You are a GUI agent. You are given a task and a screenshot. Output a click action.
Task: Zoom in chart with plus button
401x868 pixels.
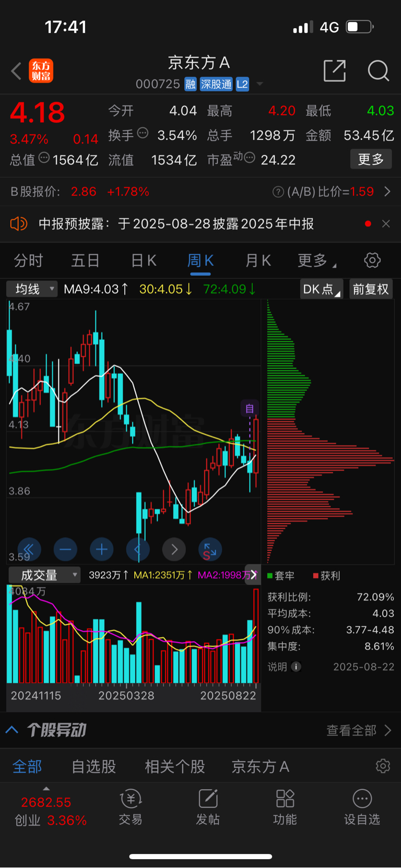click(x=102, y=549)
